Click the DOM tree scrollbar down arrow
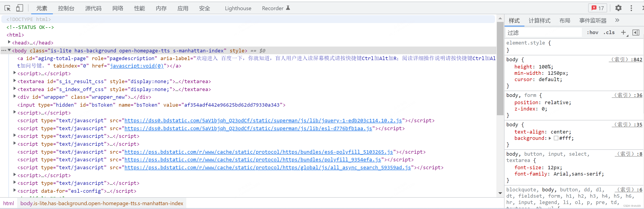644x209 pixels. click(x=500, y=193)
